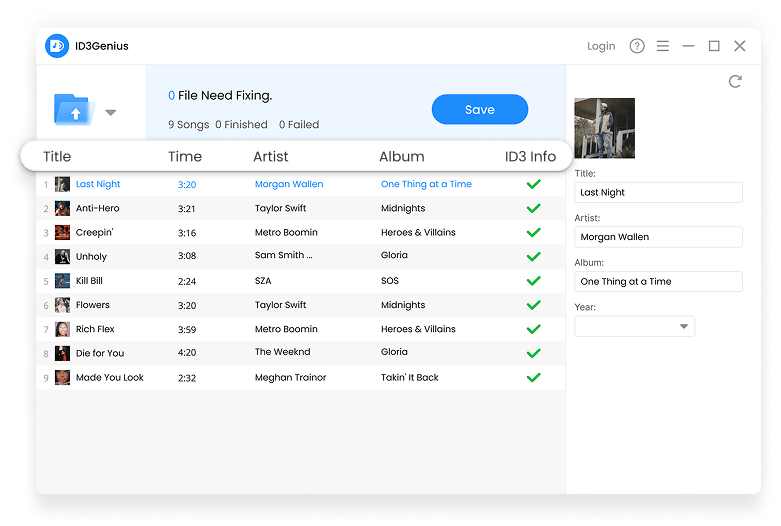Click Made You Look cover thumbnail
This screenshot has width=781, height=526.
click(62, 378)
